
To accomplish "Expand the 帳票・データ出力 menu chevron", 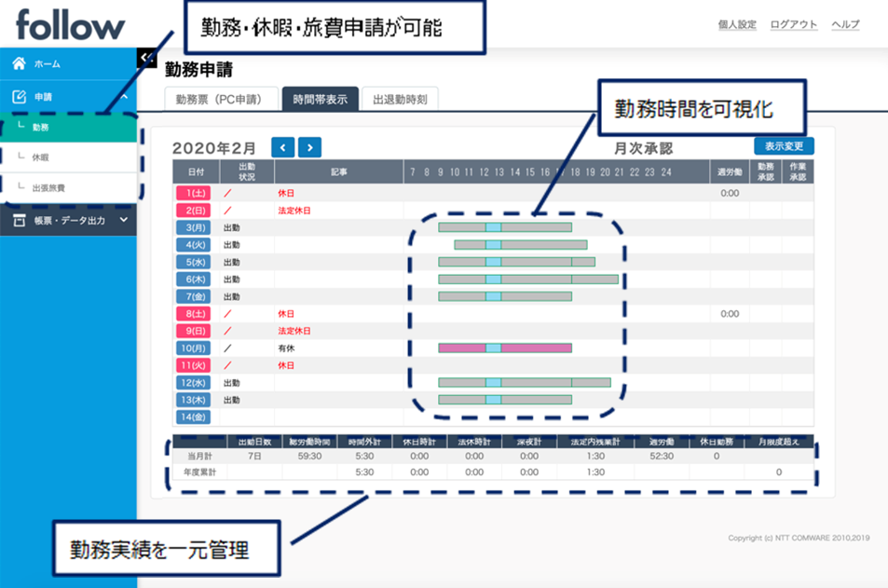I will click(124, 220).
